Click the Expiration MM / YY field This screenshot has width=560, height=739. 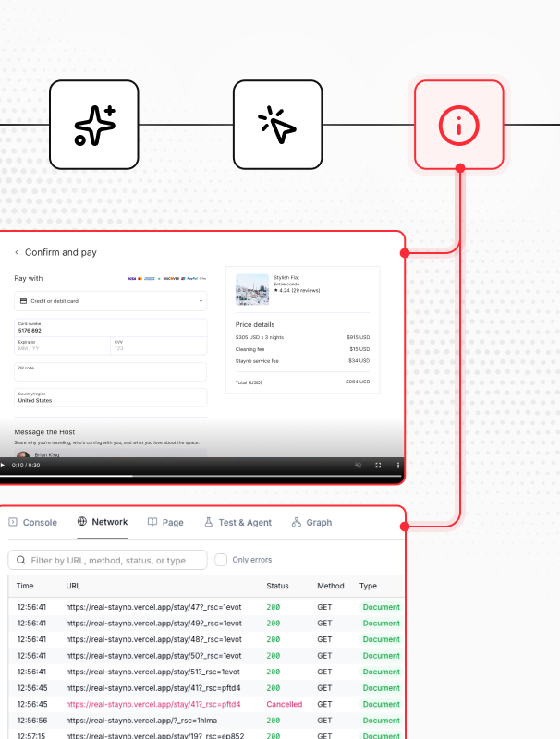pyautogui.click(x=62, y=345)
